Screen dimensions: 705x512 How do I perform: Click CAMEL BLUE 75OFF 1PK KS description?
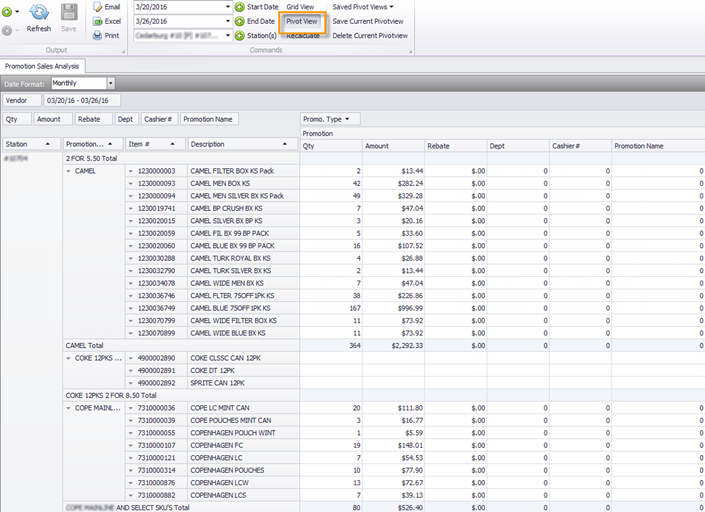tap(230, 308)
